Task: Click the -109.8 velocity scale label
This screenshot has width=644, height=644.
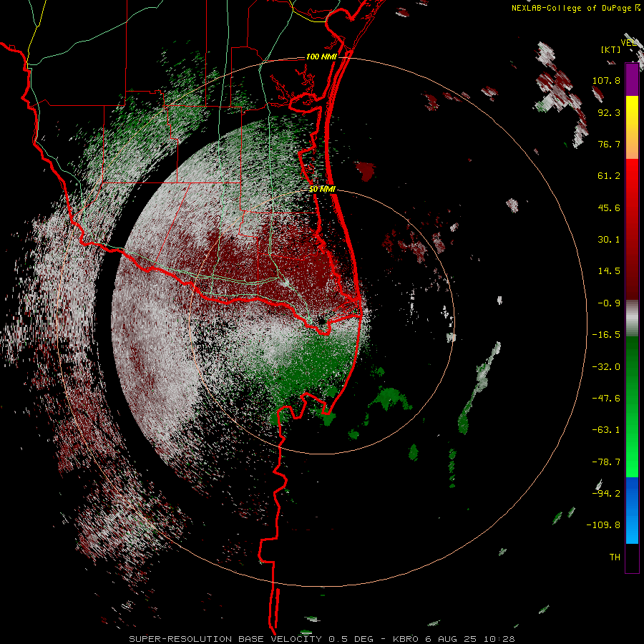Action: 603,525
